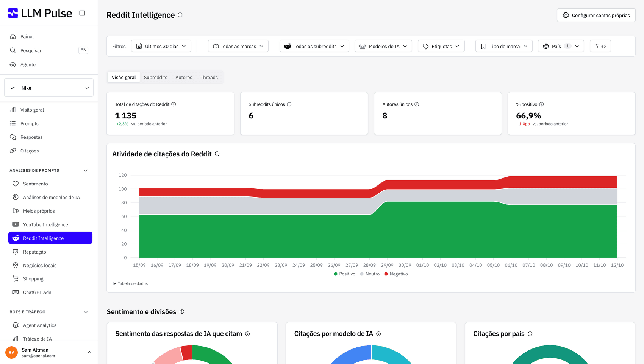
Task: Open Nike brand selector
Action: pos(49,88)
